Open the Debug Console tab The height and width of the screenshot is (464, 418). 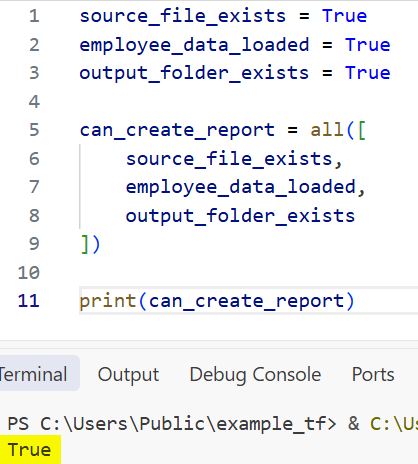pos(255,375)
